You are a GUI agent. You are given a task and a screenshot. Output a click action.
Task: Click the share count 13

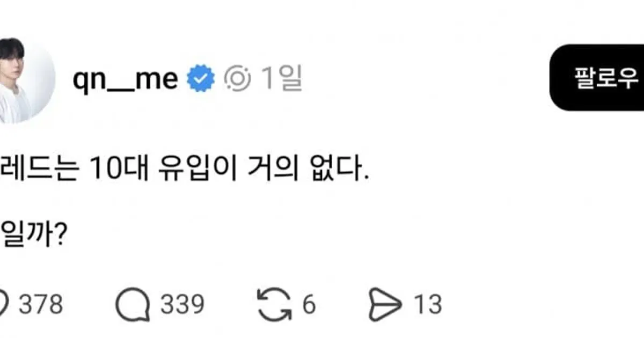point(428,305)
